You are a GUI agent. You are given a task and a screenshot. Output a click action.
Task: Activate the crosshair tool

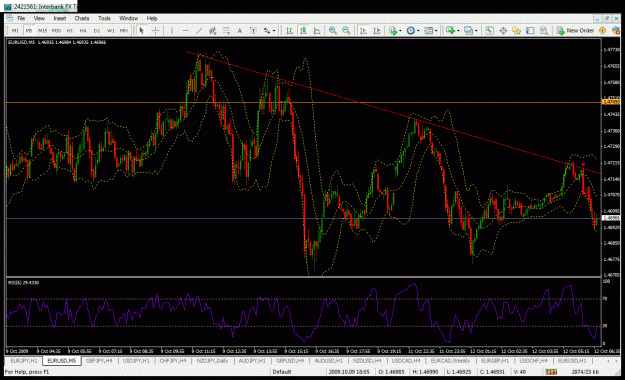(155, 31)
